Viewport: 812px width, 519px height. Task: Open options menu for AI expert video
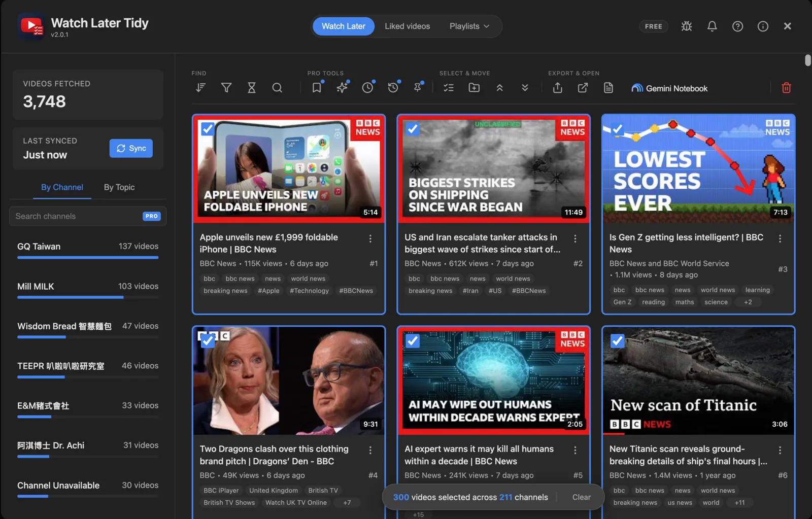coord(575,450)
